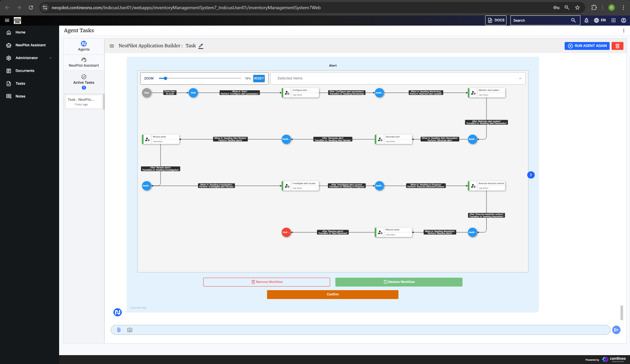Click Restore Workflow button
The width and height of the screenshot is (630, 364).
point(399,282)
